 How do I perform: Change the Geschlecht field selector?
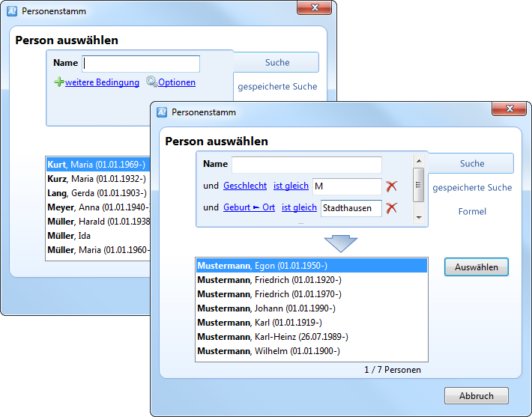[x=245, y=186]
